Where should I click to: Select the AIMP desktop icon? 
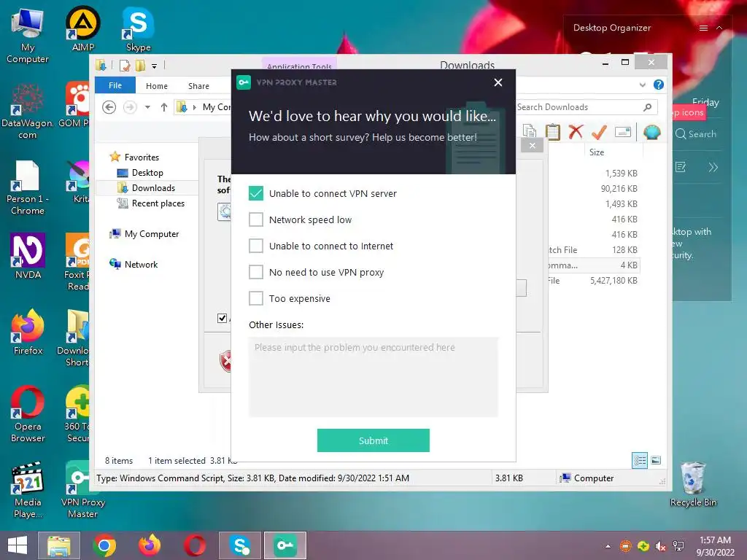(x=83, y=28)
